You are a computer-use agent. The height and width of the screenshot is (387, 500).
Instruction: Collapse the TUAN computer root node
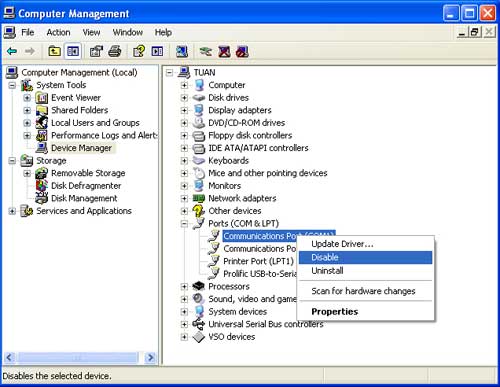[170, 72]
